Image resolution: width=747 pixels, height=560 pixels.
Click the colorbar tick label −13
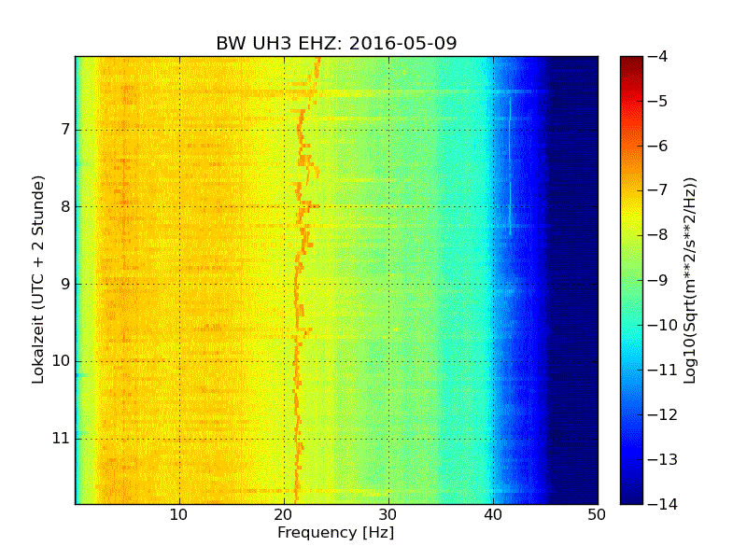point(662,459)
